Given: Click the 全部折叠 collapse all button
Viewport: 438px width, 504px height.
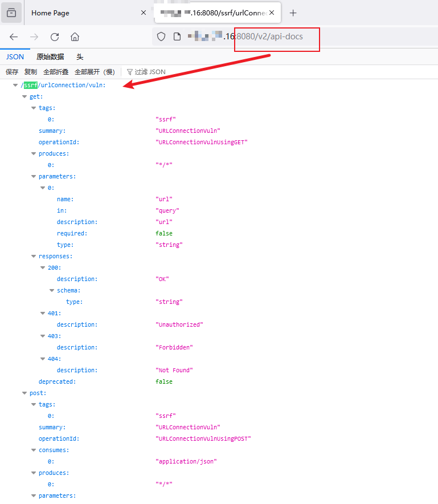Looking at the screenshot, I should click(x=56, y=72).
